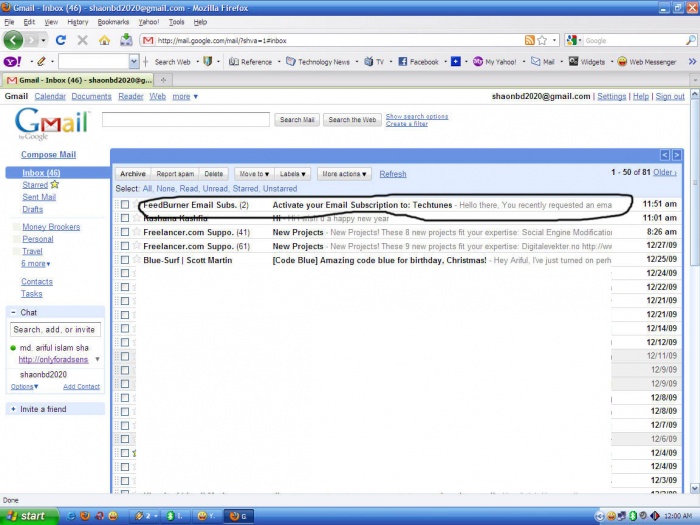Open the Yahoo toolbar pencil icon
Viewport: 700px width, 525px height.
tap(41, 61)
